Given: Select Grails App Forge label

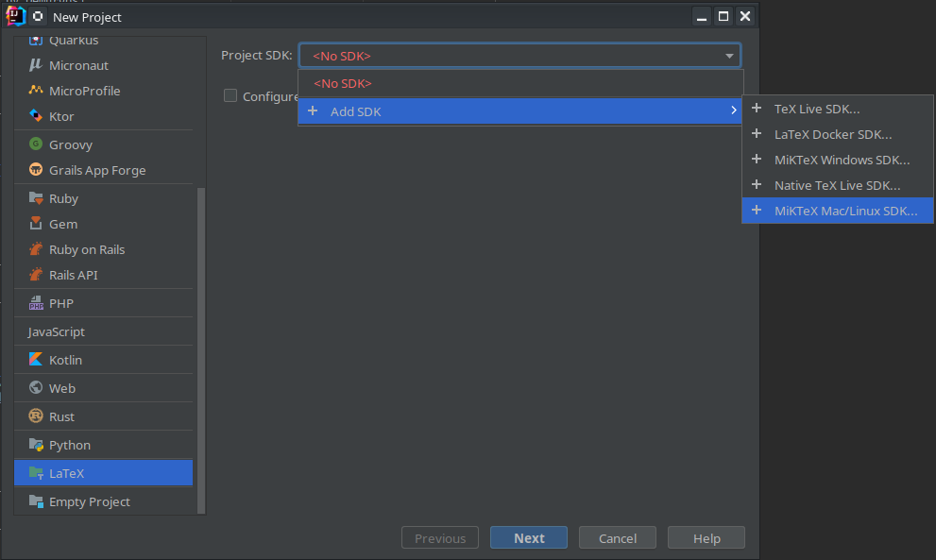Looking at the screenshot, I should tap(97, 170).
